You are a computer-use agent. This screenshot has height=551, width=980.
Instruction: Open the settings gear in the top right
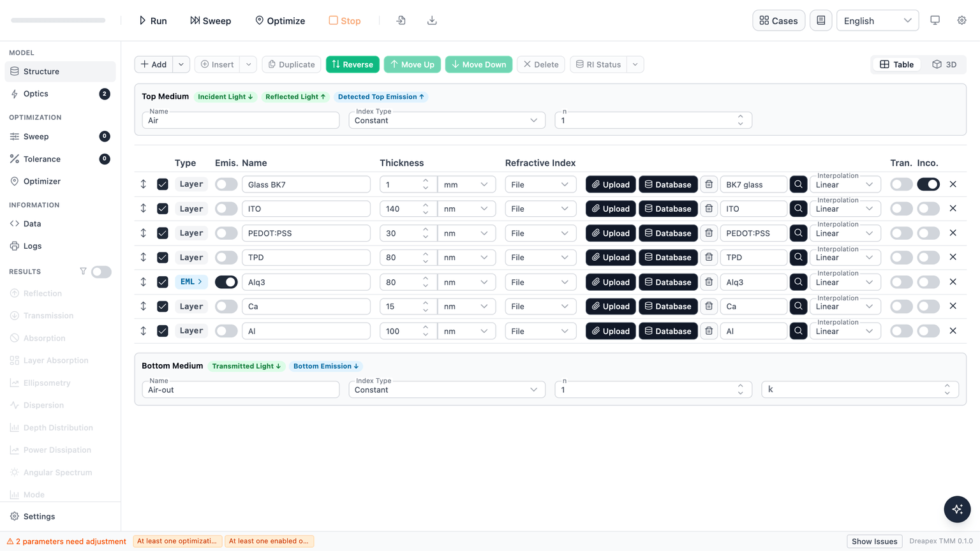(961, 20)
